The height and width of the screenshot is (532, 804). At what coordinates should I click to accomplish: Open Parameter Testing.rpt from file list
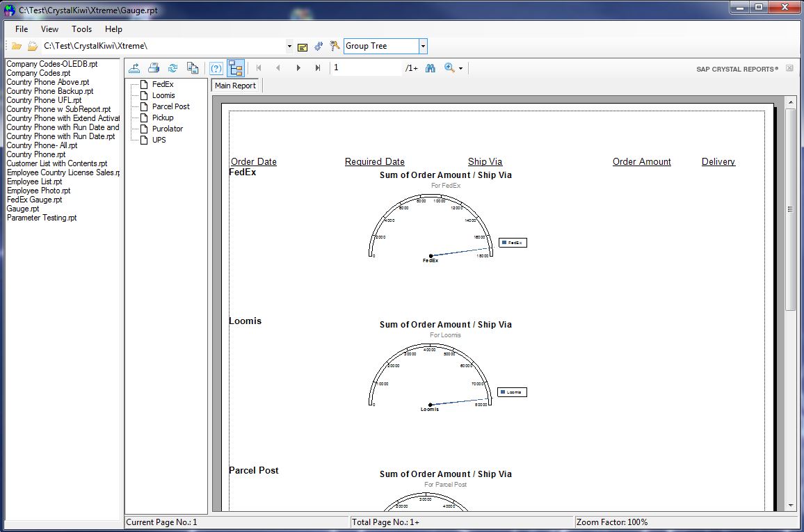click(42, 218)
